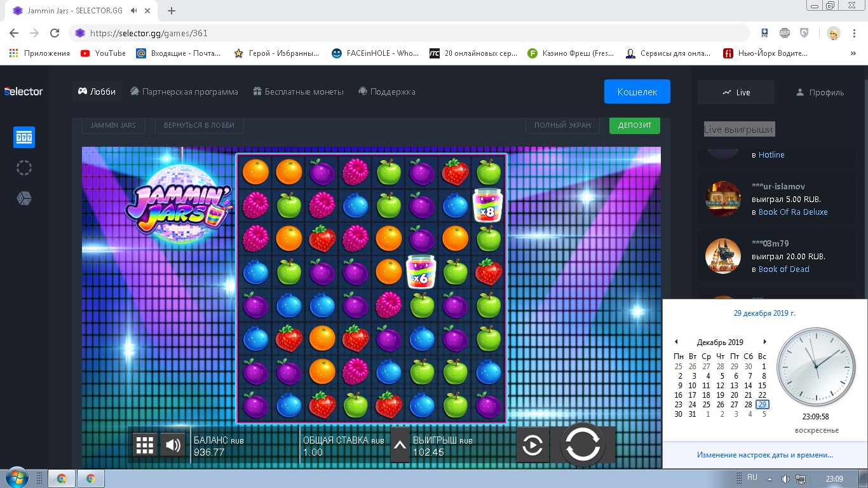The image size is (868, 488).
Task: Open the slots category in the sidebar
Action: (24, 137)
